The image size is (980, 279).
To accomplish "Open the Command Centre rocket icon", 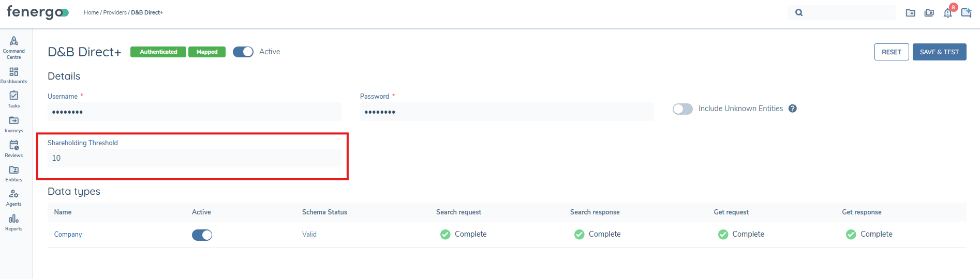I will click(x=14, y=41).
